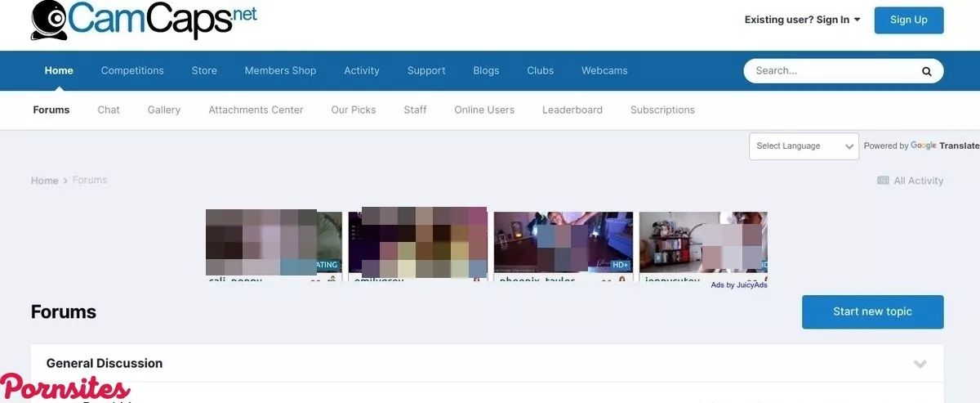Viewport: 980px width, 403px height.
Task: Open the Existing user Sign In dropdown
Action: tap(802, 20)
